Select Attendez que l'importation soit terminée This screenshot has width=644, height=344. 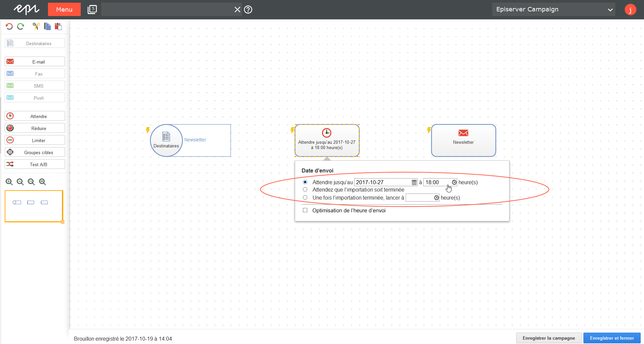tap(305, 190)
